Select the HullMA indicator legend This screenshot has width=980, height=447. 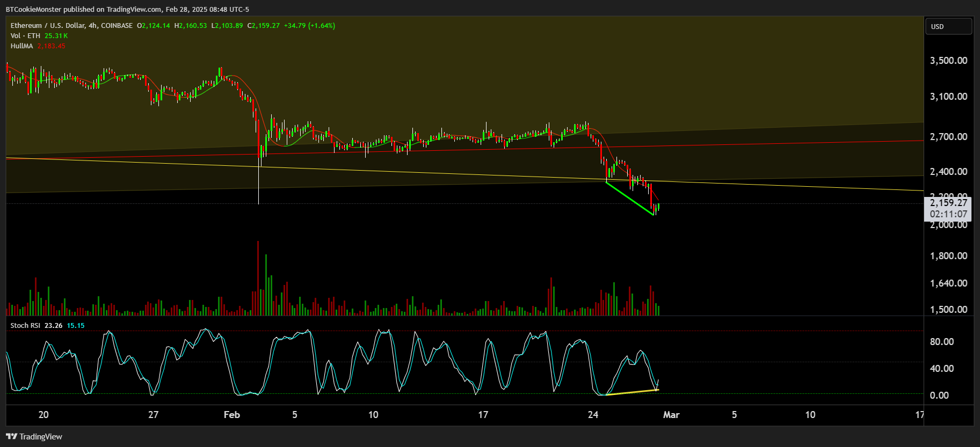21,46
